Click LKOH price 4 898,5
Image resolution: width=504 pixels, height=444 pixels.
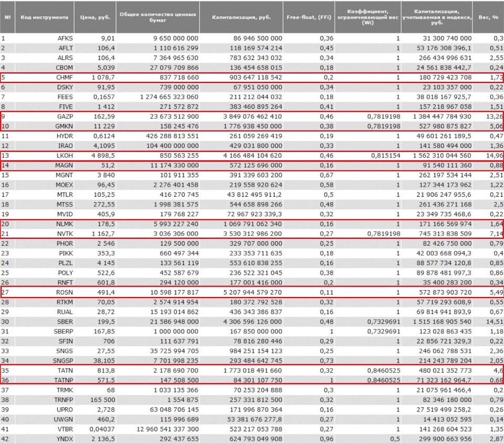coord(103,156)
